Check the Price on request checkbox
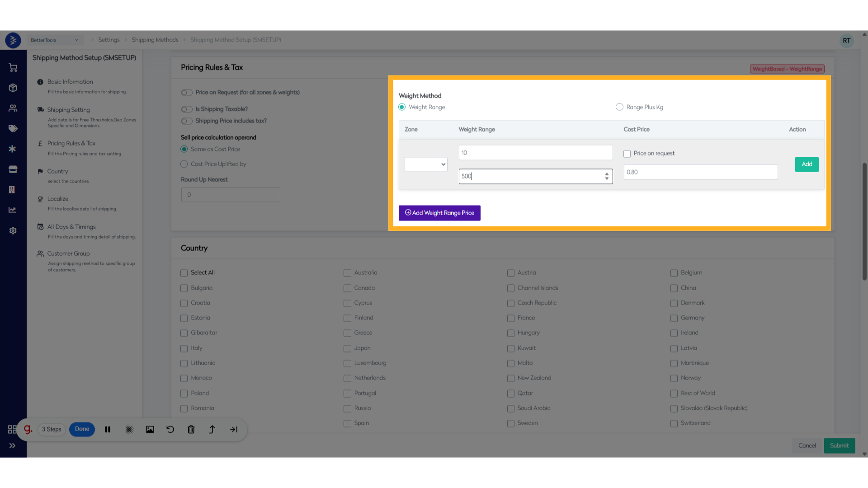Screen dimensions: 868x488 point(627,154)
